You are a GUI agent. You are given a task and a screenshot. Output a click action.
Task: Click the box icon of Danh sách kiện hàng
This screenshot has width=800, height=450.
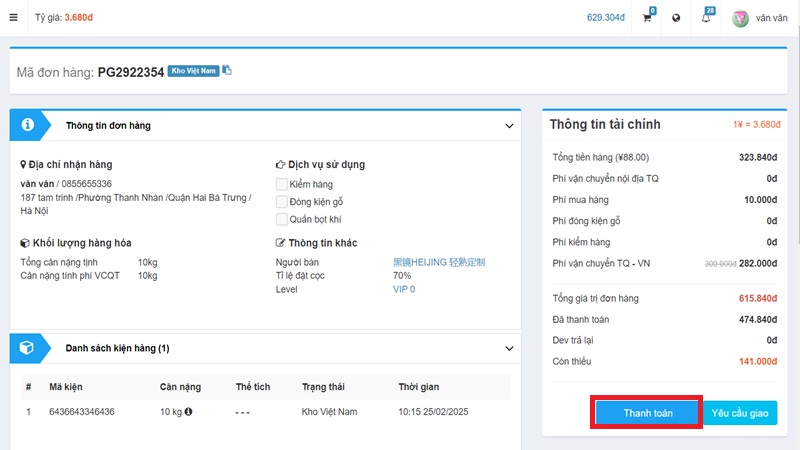28,348
